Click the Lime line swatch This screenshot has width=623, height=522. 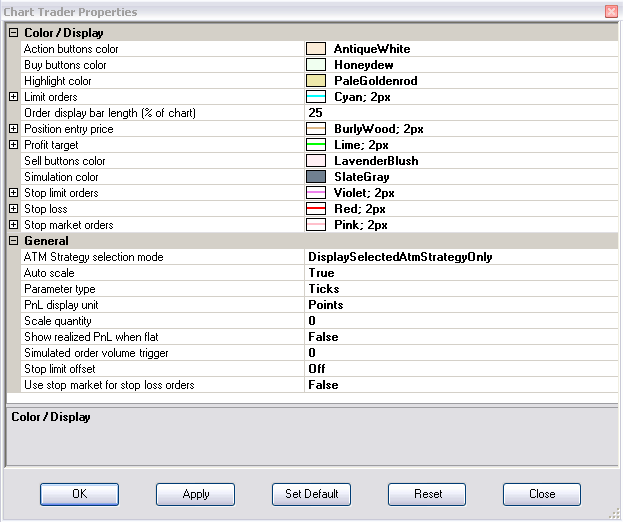316,145
